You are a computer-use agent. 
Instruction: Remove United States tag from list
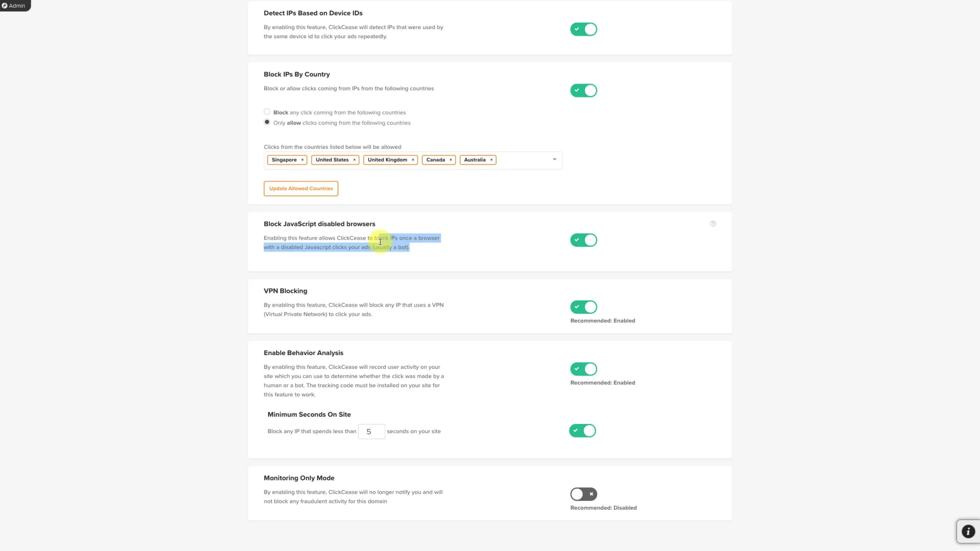[354, 160]
